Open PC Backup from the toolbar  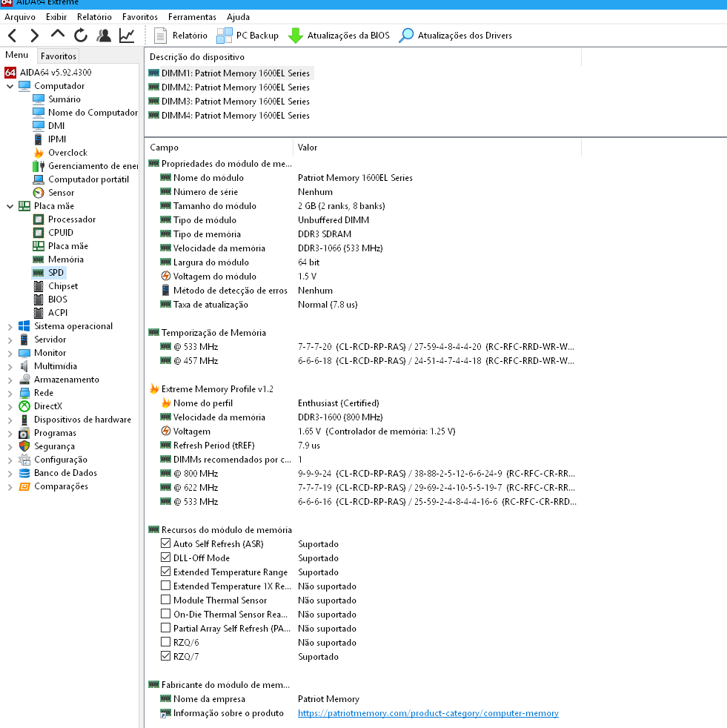[248, 36]
